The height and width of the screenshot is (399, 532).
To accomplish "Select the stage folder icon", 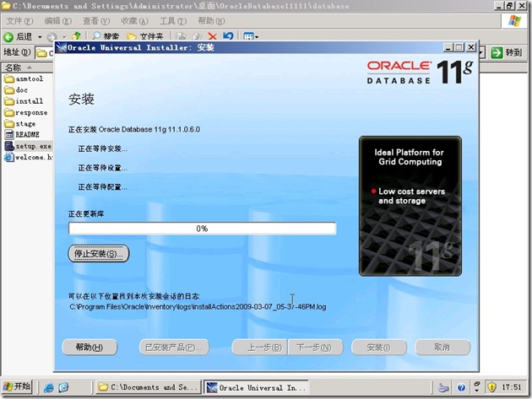I will tap(9, 124).
